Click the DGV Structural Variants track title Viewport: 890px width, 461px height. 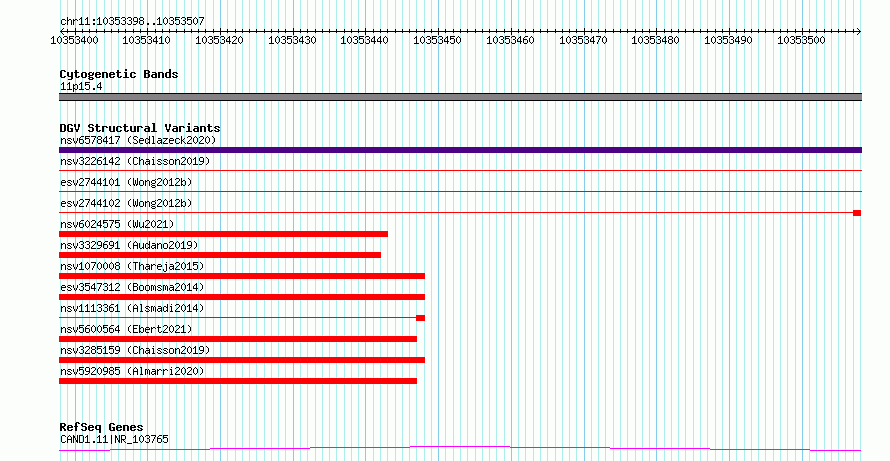pos(140,128)
